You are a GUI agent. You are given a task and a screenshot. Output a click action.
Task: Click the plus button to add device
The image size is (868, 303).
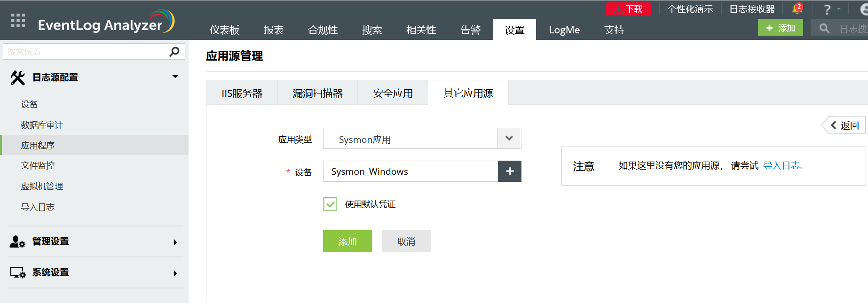(510, 171)
